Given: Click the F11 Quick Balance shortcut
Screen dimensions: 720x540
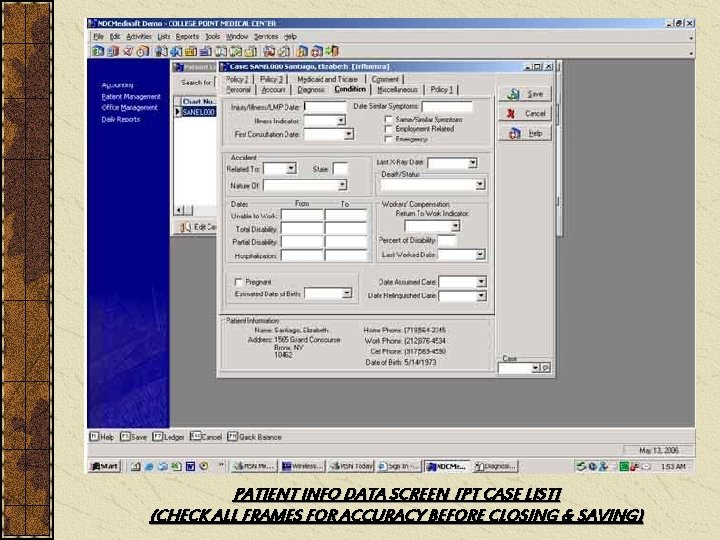Looking at the screenshot, I should point(254,437).
